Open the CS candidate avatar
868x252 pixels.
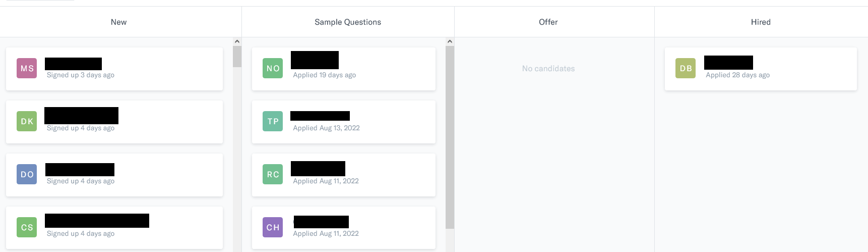(27, 227)
